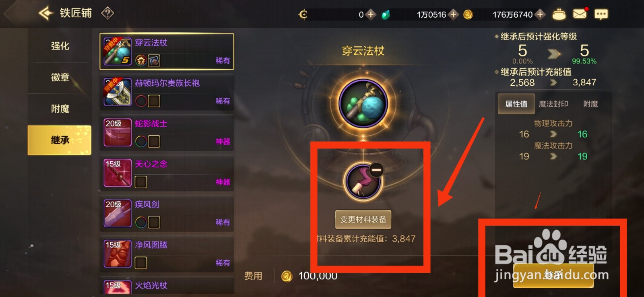Image resolution: width=644 pixels, height=297 pixels.
Task: Remove material equipment with minus icon
Action: point(376,170)
